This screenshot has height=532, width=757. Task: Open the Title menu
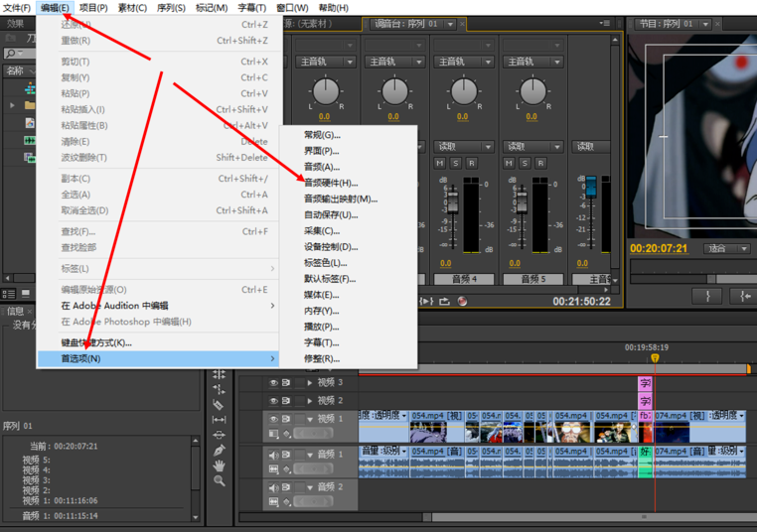[x=252, y=8]
